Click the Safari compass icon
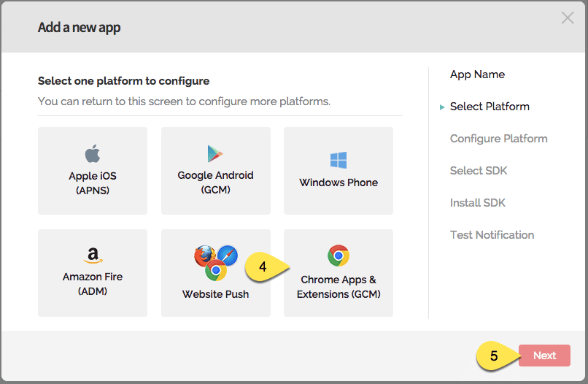The height and width of the screenshot is (384, 588). pos(228,256)
